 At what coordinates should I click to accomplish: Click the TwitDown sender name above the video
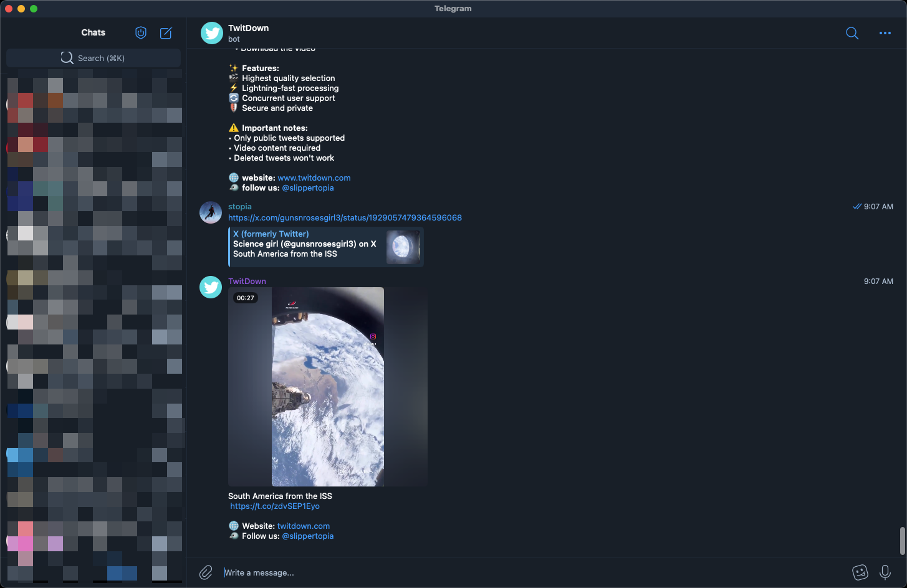coord(247,282)
